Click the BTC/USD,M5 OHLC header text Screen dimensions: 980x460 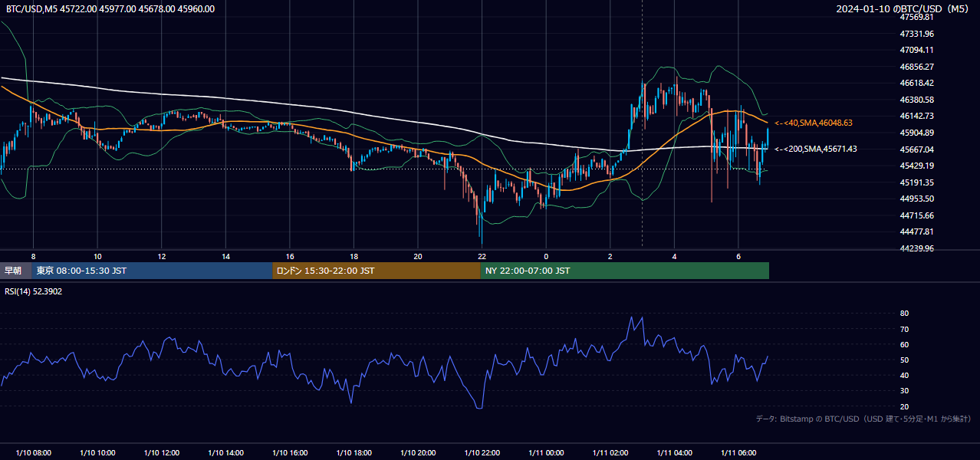[110, 9]
